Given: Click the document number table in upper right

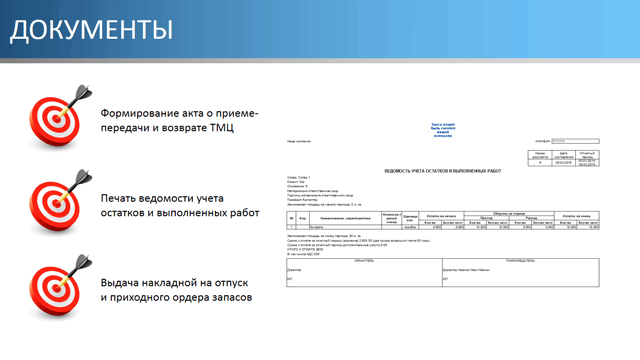Looking at the screenshot, I should tap(563, 158).
